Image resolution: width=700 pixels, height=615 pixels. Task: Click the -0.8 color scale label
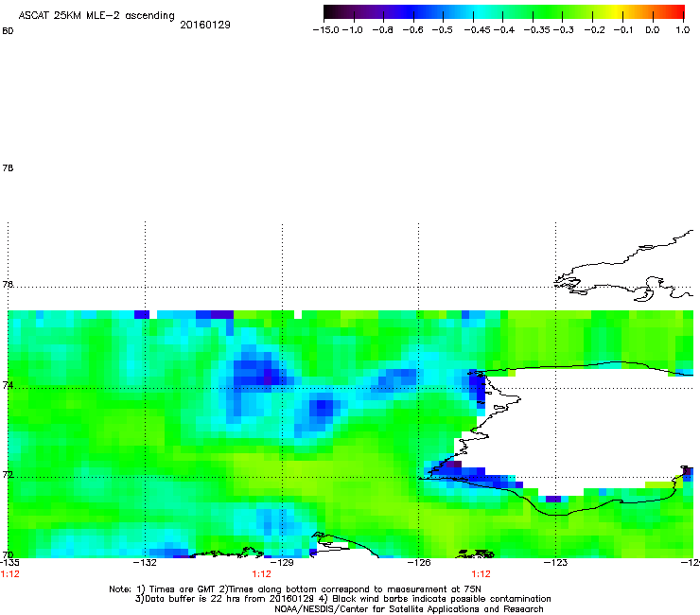click(382, 30)
